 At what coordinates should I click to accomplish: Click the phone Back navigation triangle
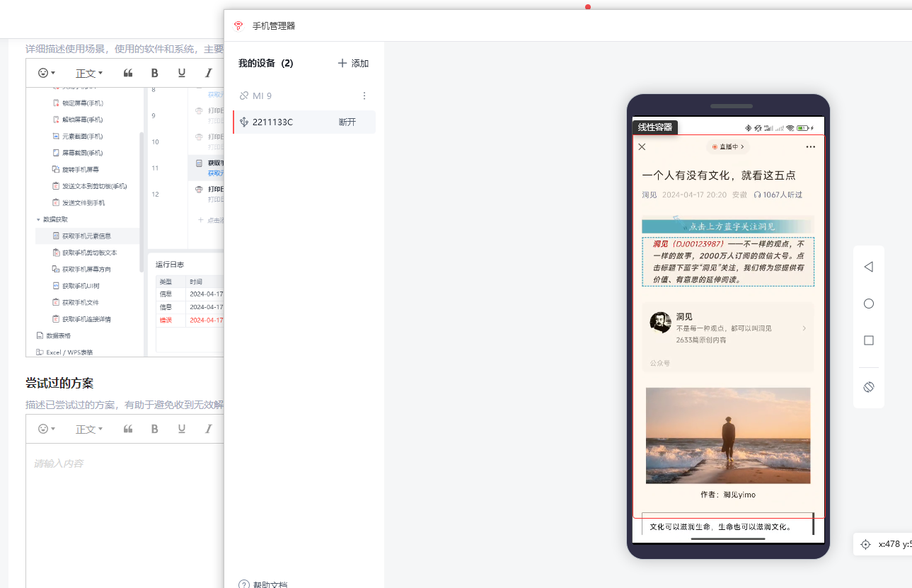point(868,267)
